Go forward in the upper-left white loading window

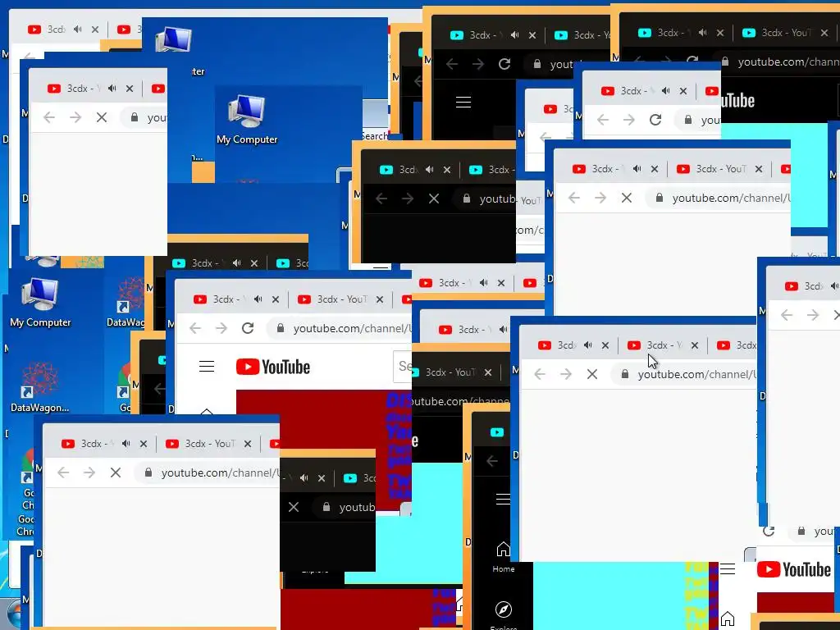point(75,117)
